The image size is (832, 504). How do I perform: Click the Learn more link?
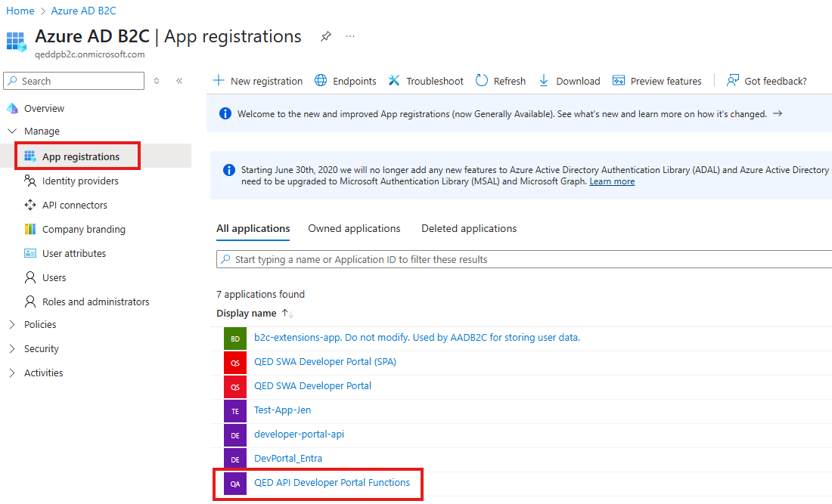point(612,181)
